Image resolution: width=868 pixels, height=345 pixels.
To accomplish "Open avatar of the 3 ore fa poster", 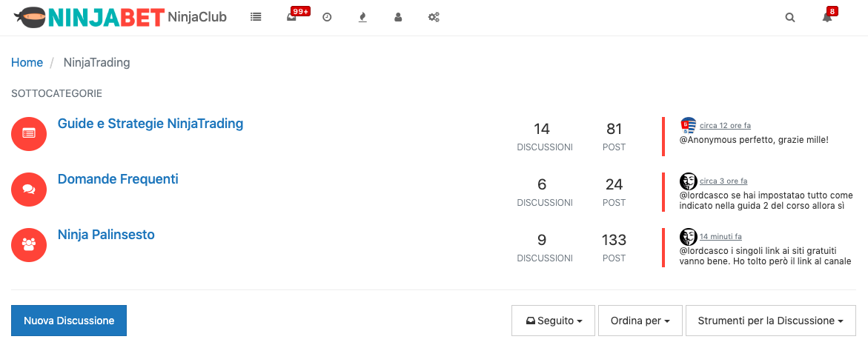I will pyautogui.click(x=688, y=181).
